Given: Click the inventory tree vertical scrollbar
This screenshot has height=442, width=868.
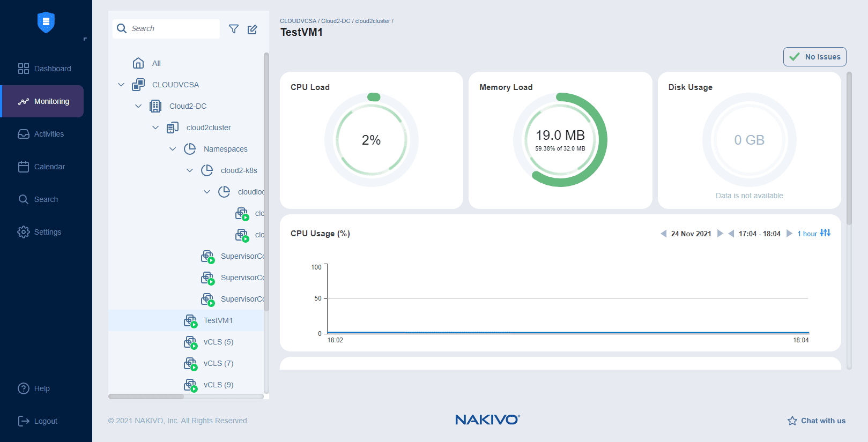Looking at the screenshot, I should tap(266, 182).
